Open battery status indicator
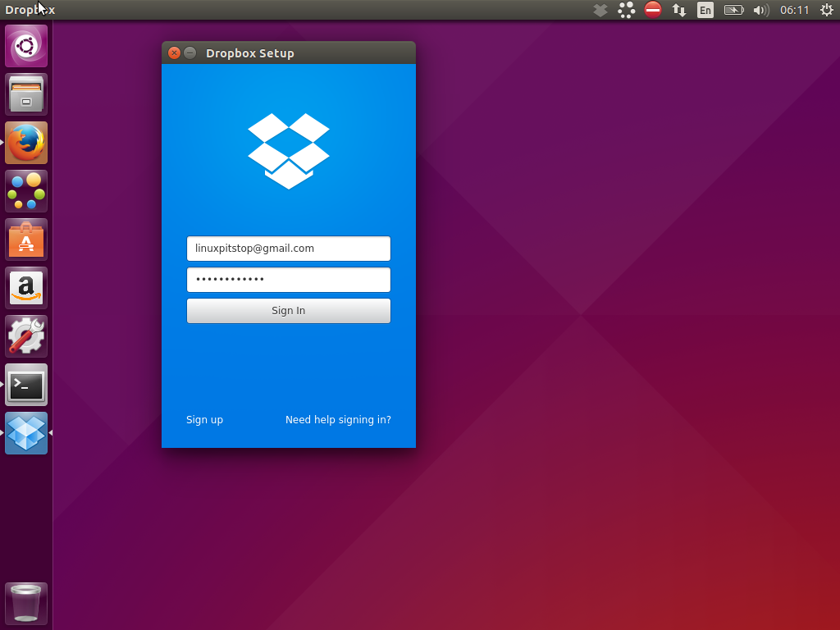The height and width of the screenshot is (630, 840). (x=734, y=10)
